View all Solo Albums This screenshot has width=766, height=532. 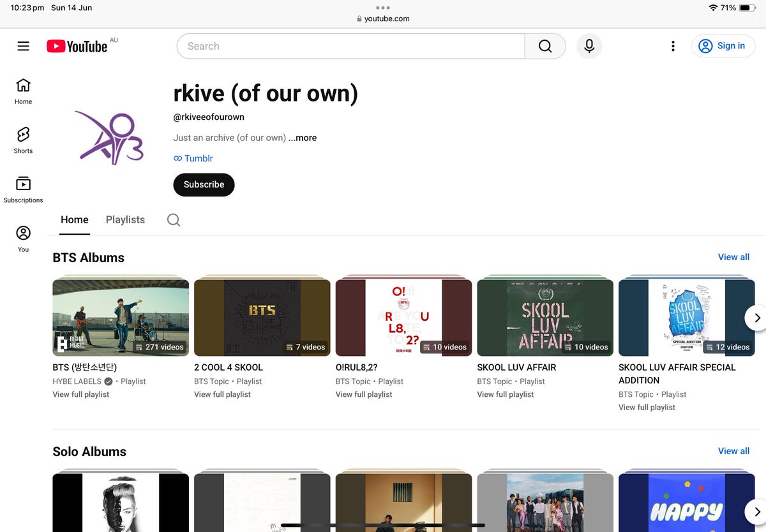[x=733, y=451]
